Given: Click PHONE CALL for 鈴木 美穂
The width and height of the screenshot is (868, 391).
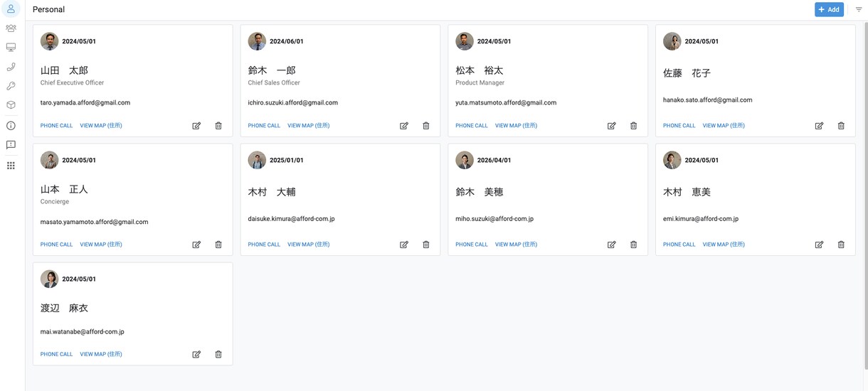Looking at the screenshot, I should 472,245.
